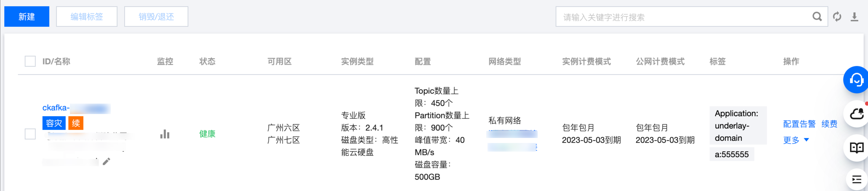Open the customer support headset button
This screenshot has height=191, width=868.
click(x=856, y=80)
